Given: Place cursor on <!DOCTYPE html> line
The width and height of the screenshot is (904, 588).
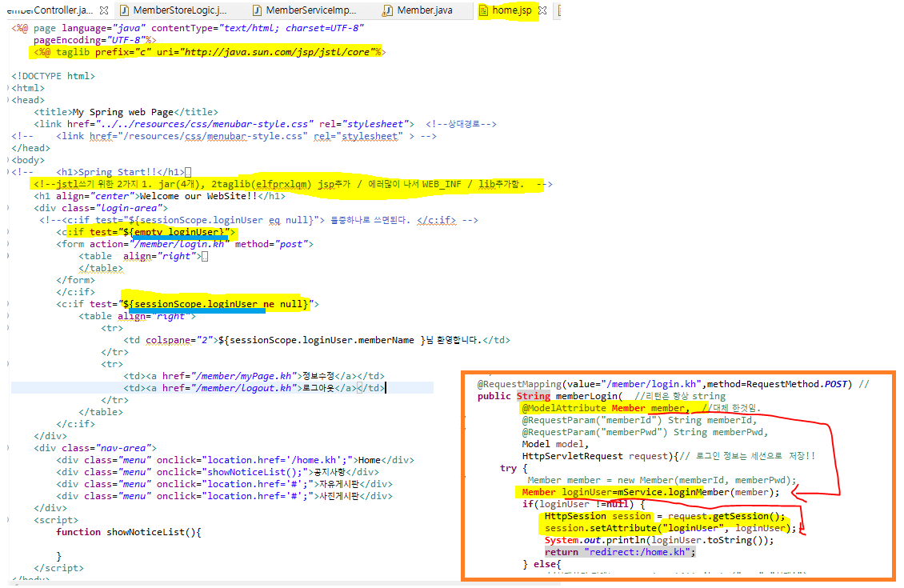Looking at the screenshot, I should point(53,76).
